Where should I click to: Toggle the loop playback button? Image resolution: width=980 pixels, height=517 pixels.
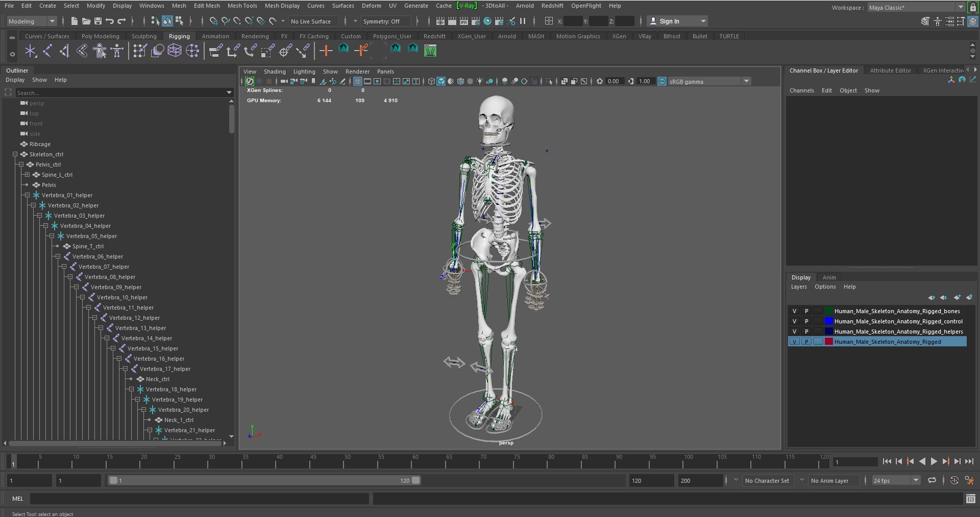pyautogui.click(x=932, y=480)
